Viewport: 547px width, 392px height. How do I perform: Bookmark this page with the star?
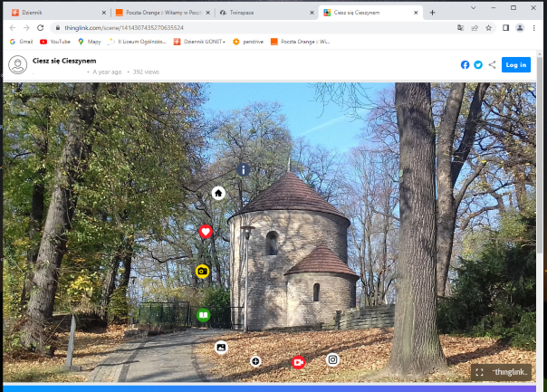click(x=489, y=28)
